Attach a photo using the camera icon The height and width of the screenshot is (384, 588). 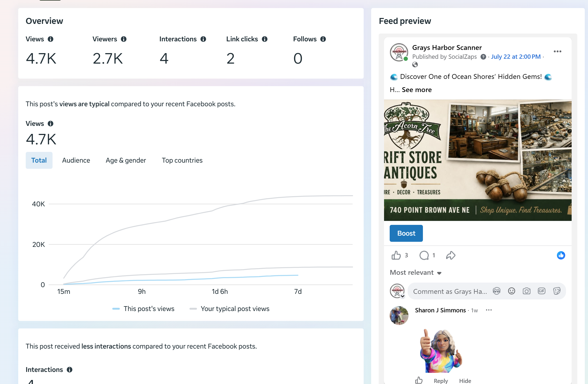coord(527,291)
